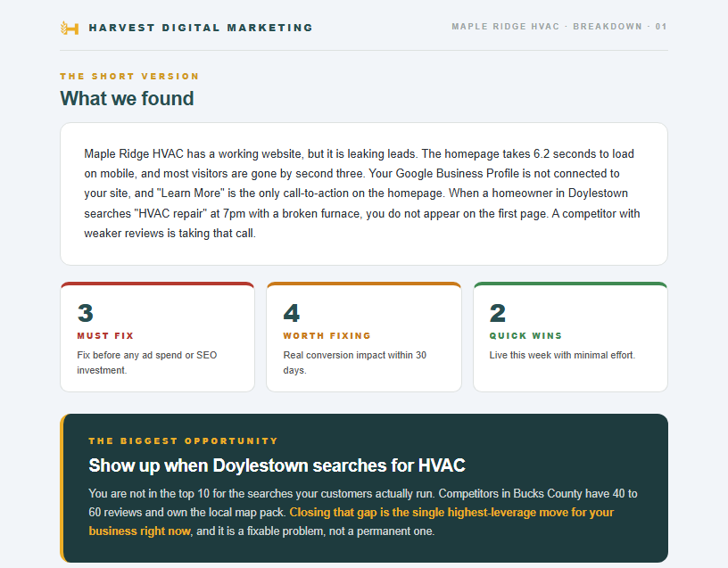Viewport: 728px width, 568px height.
Task: Click 'Fix before any ad spend' description
Action: point(146,362)
